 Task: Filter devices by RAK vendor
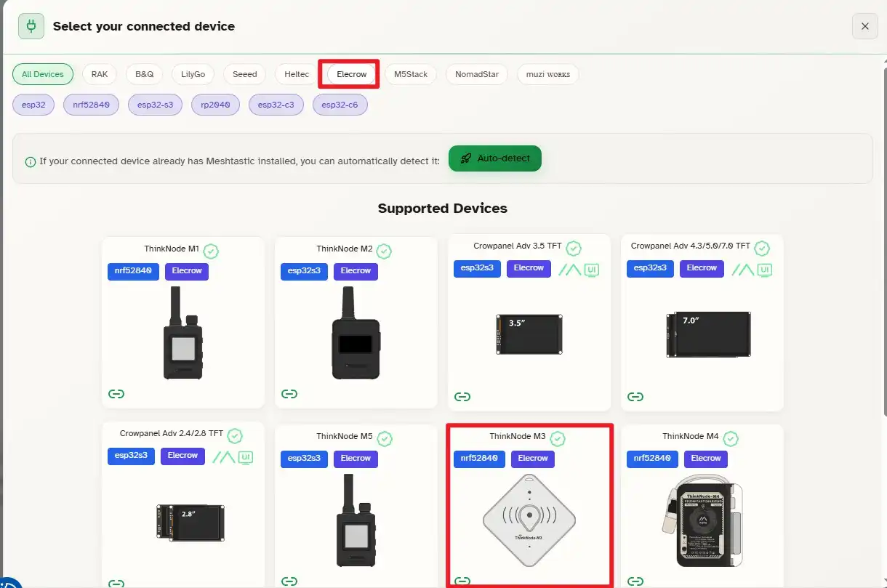tap(100, 74)
